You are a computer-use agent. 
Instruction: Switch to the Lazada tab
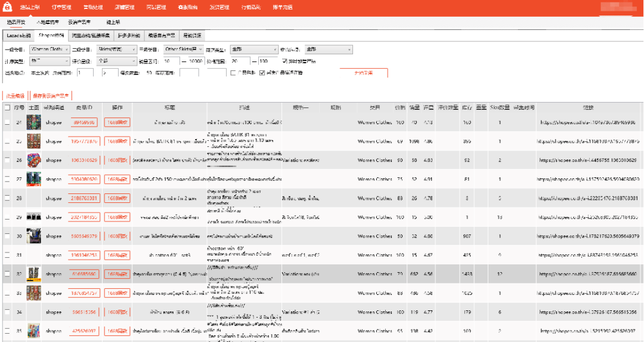click(18, 36)
